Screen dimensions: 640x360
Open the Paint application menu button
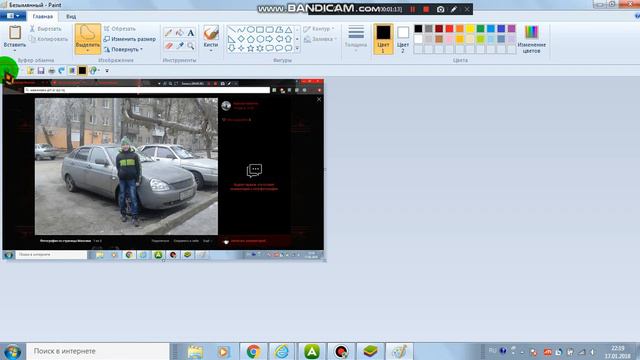coord(13,16)
